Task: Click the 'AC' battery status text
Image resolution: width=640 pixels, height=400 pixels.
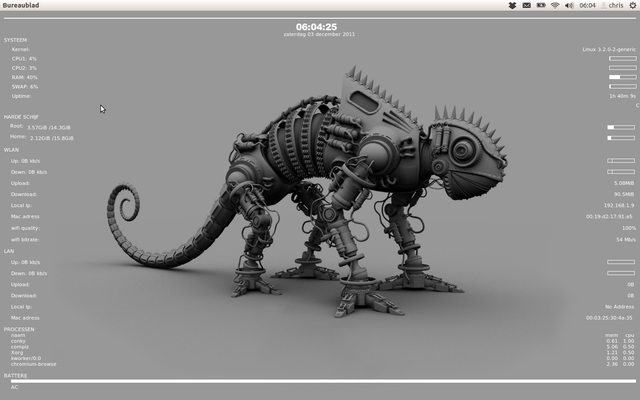Action: tap(14, 387)
